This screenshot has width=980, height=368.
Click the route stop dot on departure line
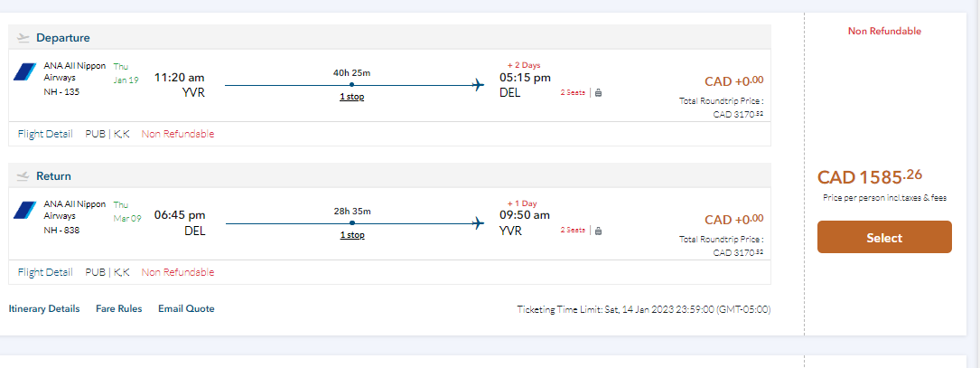coord(351,85)
